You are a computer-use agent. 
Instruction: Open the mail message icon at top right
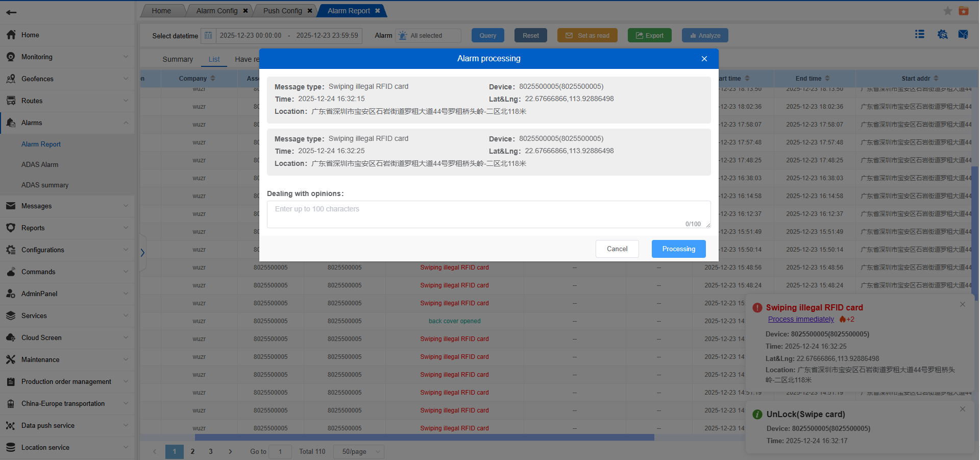[963, 34]
